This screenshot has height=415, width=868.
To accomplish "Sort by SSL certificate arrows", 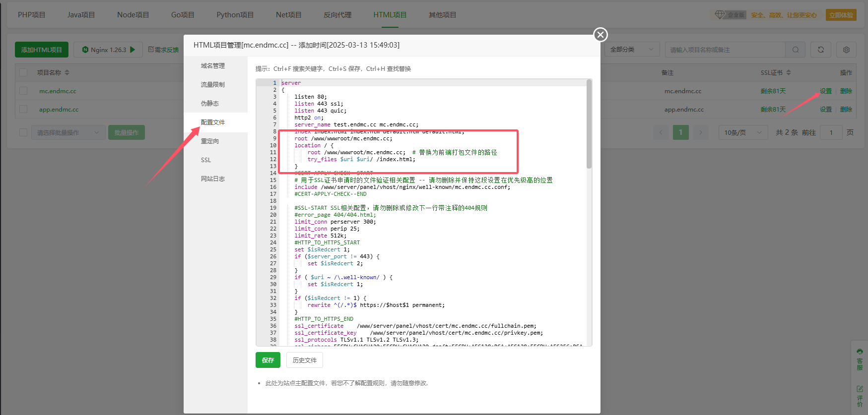I will coord(789,72).
